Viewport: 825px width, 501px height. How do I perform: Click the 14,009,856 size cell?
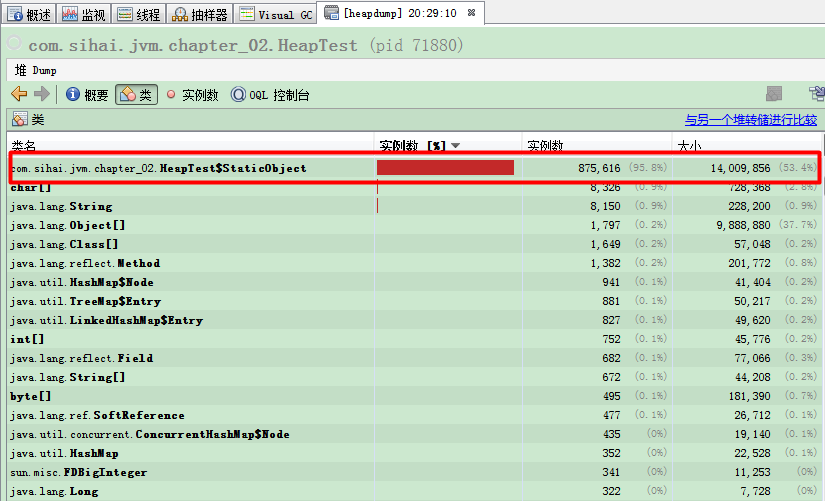(740, 168)
